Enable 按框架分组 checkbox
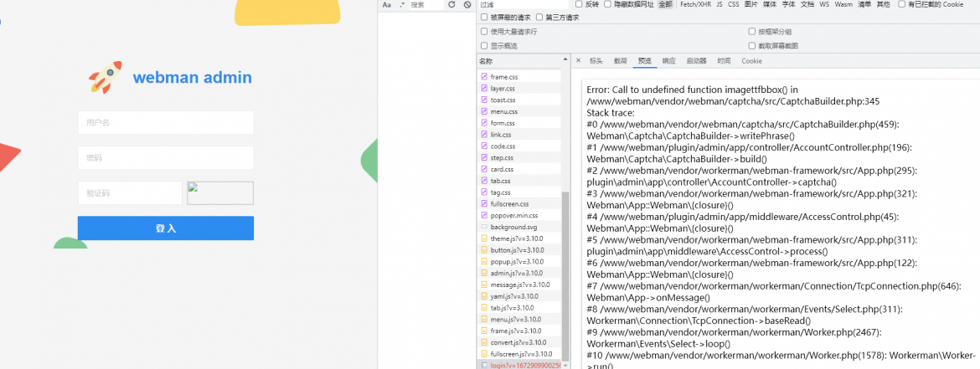 click(752, 31)
